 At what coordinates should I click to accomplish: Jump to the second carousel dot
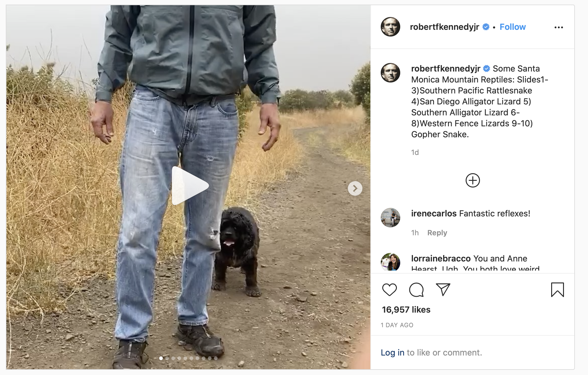(167, 358)
